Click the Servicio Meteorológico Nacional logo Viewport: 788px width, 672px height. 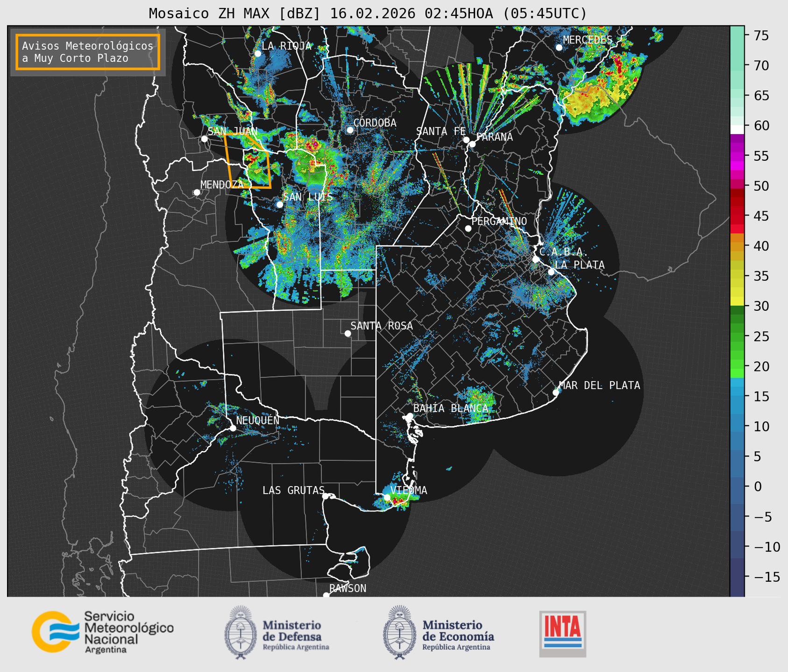(x=103, y=632)
